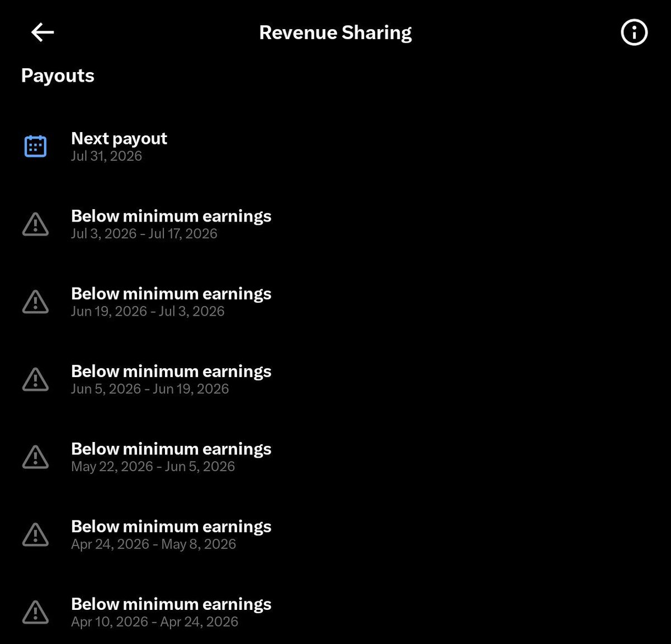Open Below minimum earnings above May 22, 2026 - Jun 5, 2026
Viewport: 671px width, 644px height.
point(171,449)
